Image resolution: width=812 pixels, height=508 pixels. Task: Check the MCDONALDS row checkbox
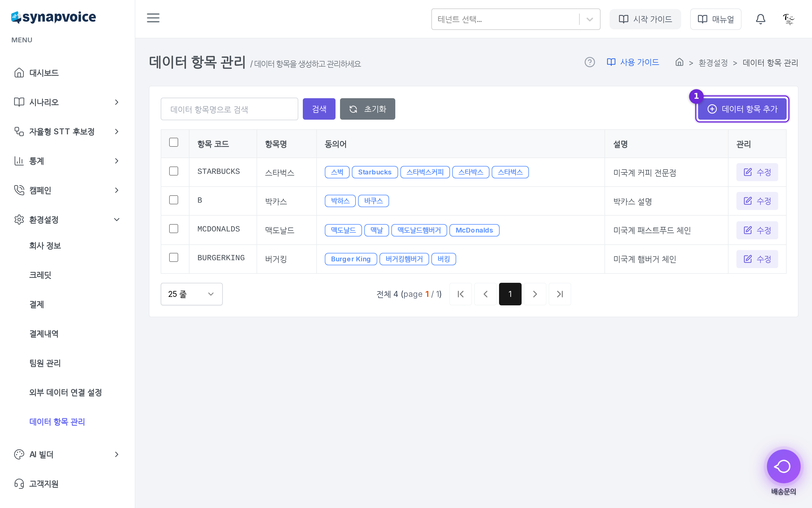(x=173, y=229)
